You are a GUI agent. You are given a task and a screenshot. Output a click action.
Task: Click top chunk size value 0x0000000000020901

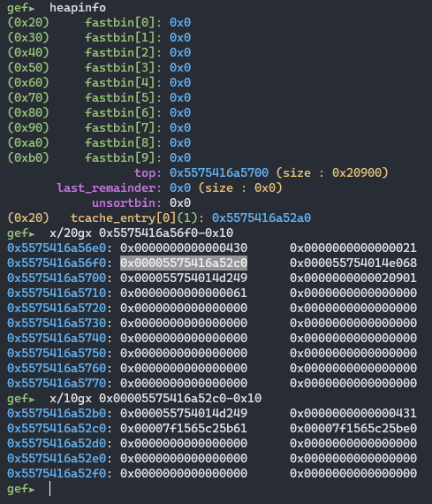coord(353,278)
